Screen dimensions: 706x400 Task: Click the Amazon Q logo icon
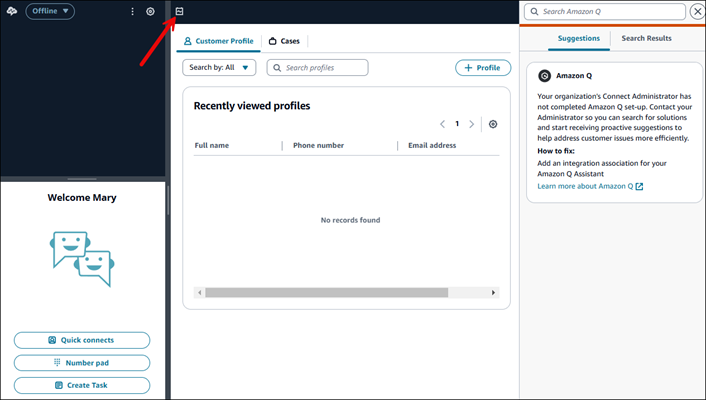pos(544,75)
